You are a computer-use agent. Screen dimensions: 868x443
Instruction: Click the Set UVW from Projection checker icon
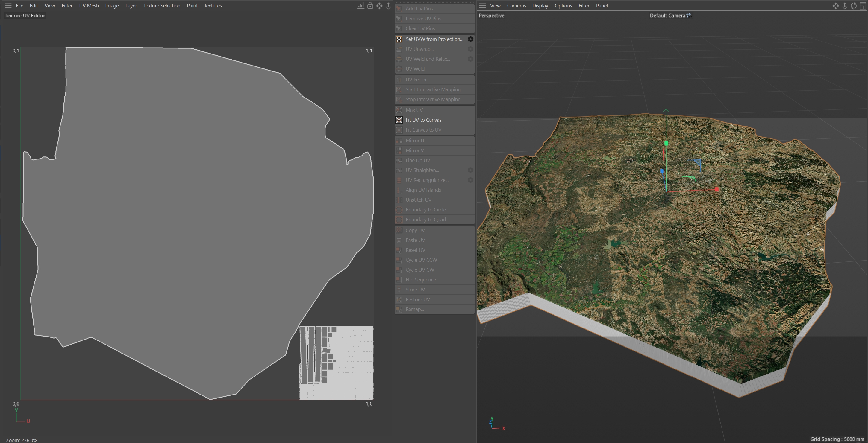[399, 39]
